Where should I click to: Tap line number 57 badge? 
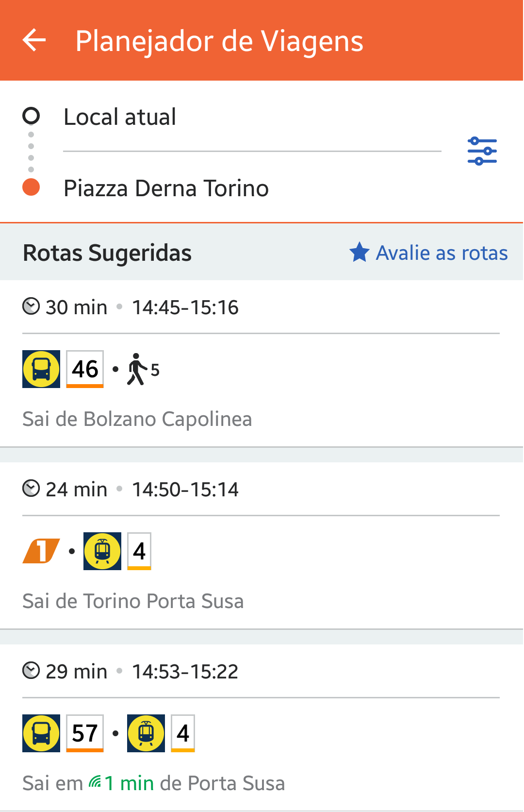click(x=85, y=733)
